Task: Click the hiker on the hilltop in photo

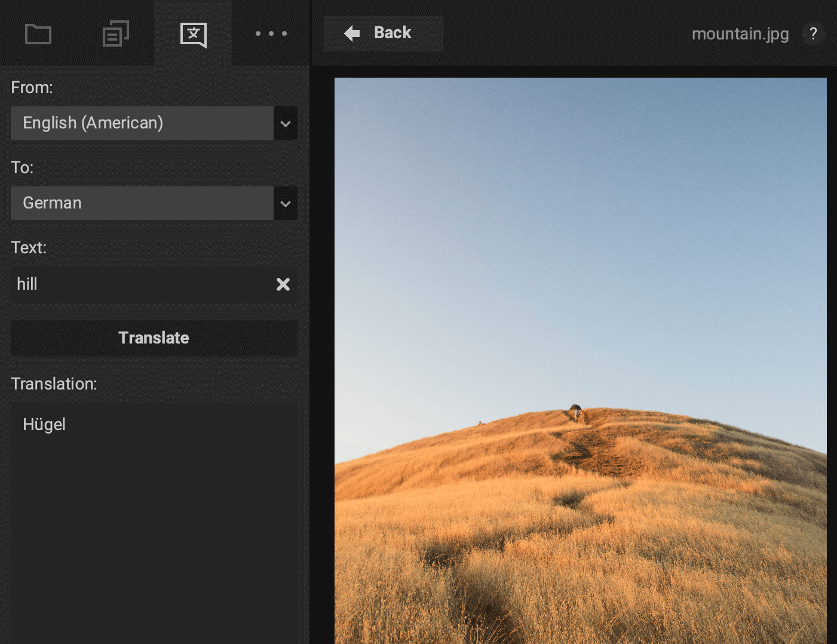Action: click(x=575, y=412)
